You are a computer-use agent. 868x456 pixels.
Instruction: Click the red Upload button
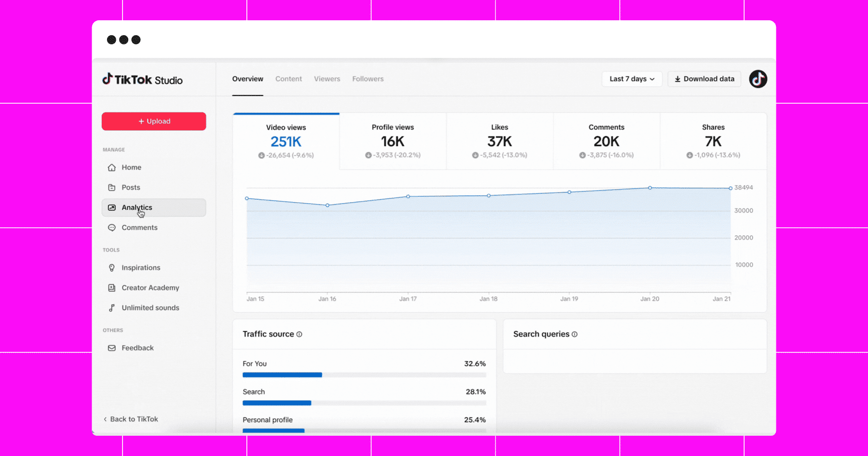pyautogui.click(x=154, y=121)
